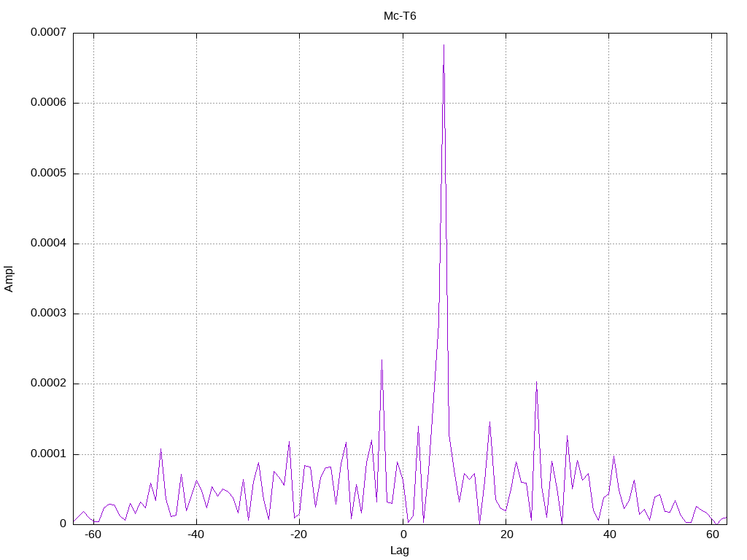Image resolution: width=747 pixels, height=560 pixels.
Task: Click the 60 x-axis tick label
Action: click(713, 534)
